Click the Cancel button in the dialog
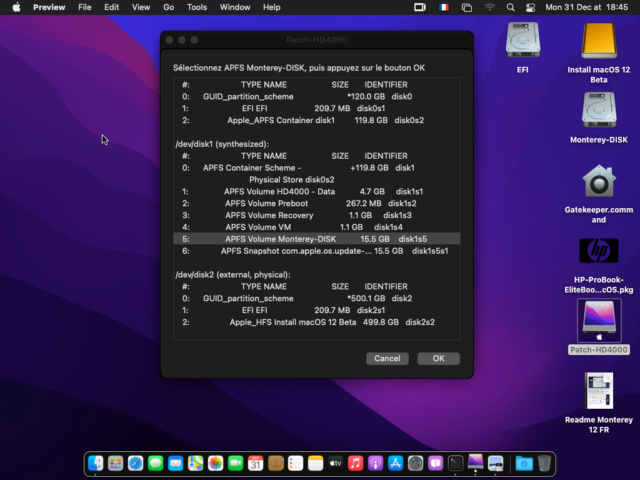The height and width of the screenshot is (480, 640). (387, 358)
